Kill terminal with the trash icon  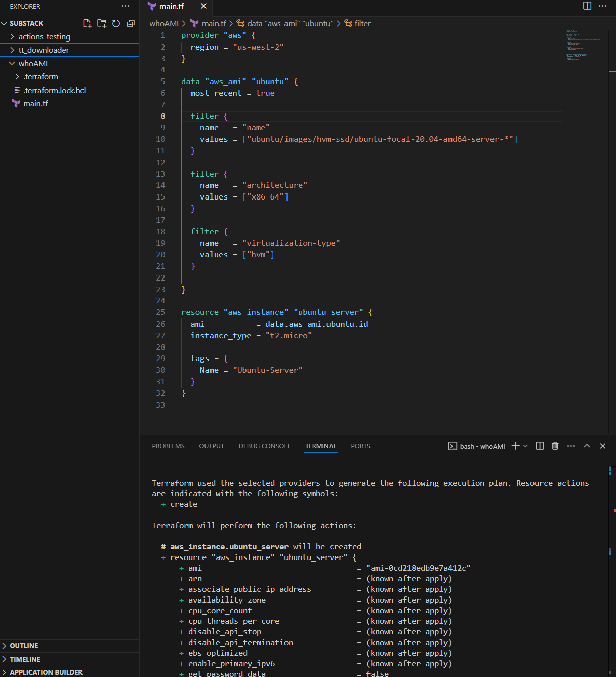coord(555,446)
